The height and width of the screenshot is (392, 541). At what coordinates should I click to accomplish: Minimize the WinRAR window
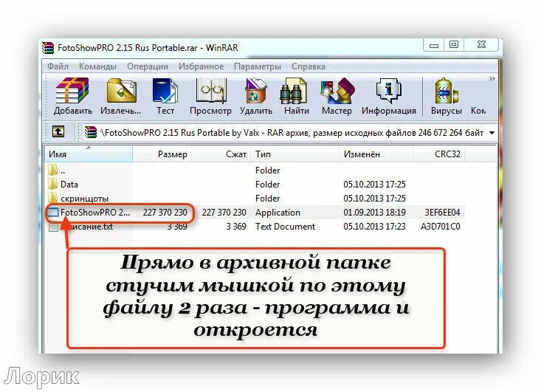(x=434, y=45)
